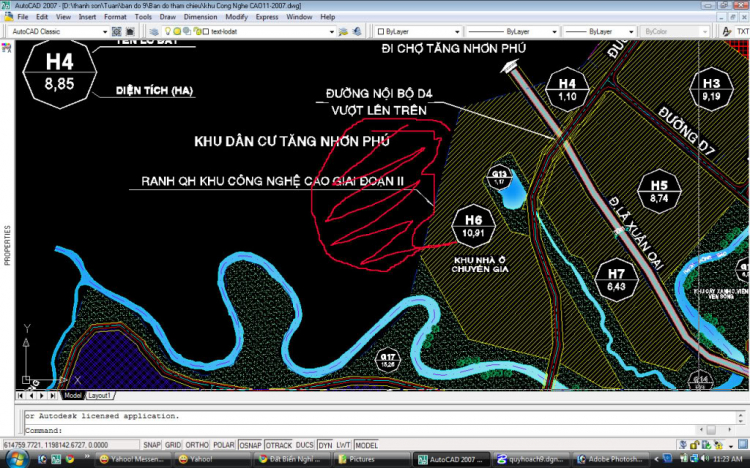Screen dimensions: 750x468
Task: Open the TXT text style dropdown
Action: point(742,32)
